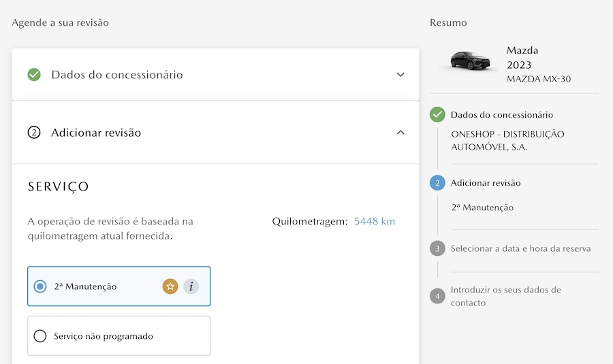Click grey step 4 circle in summary
Viewport: 613px width, 364px height.
pyautogui.click(x=437, y=296)
